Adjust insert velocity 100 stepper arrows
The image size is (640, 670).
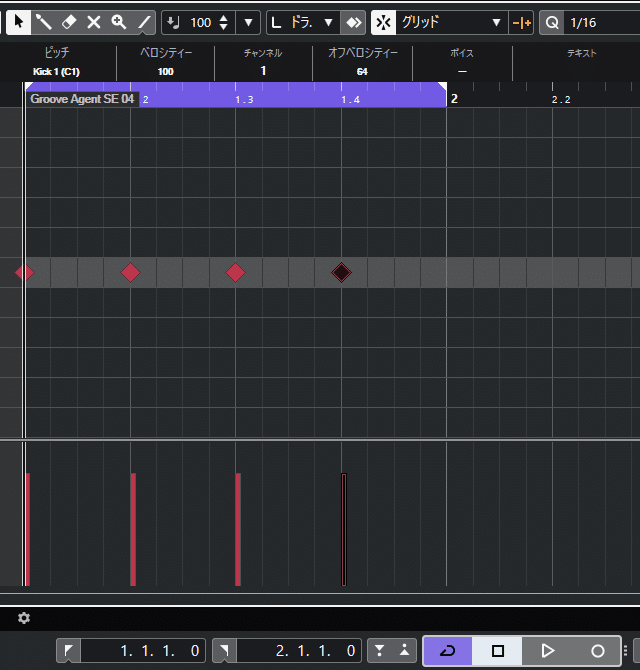click(x=223, y=22)
